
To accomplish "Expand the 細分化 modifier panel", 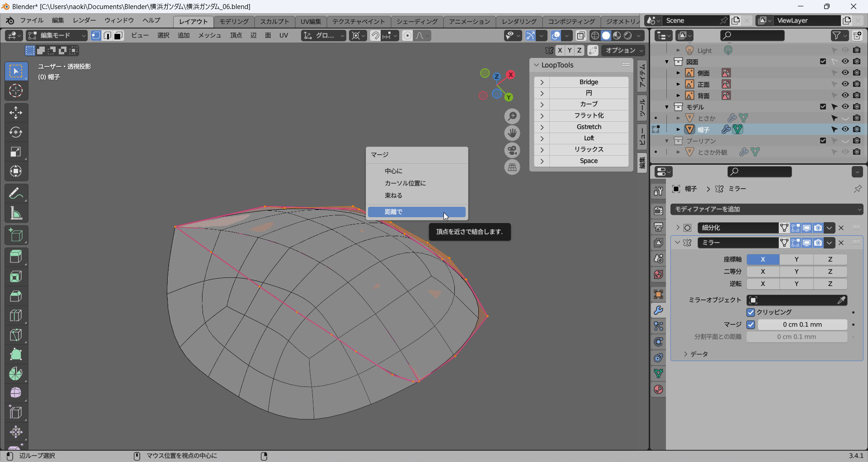I will pos(677,228).
